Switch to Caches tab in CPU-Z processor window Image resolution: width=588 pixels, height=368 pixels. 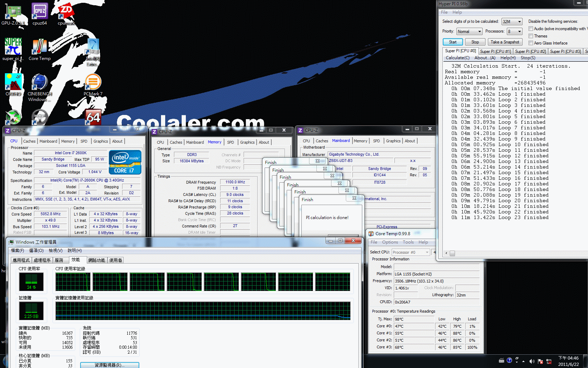(29, 141)
